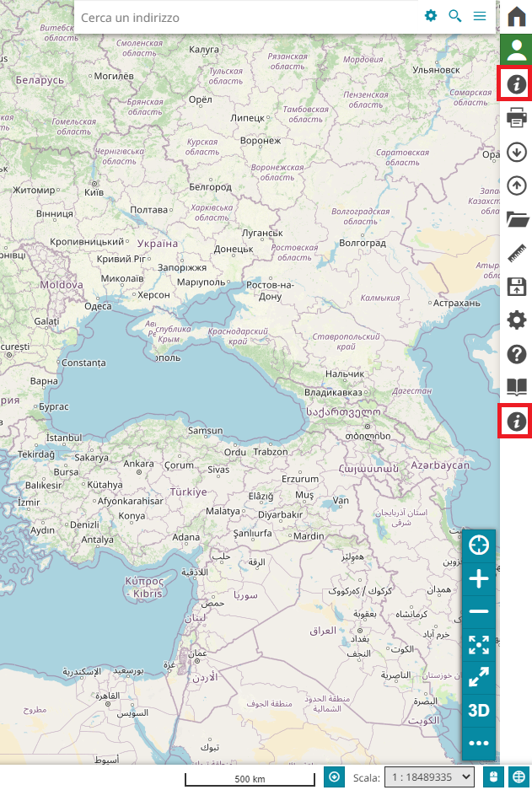Click the 'Волгоград' city label
This screenshot has height=790, width=532.
(x=363, y=243)
